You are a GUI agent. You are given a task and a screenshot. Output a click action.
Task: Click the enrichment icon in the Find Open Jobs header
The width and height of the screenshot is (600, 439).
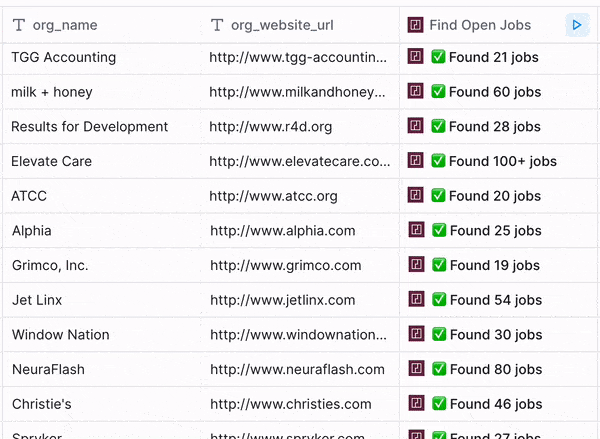[415, 25]
